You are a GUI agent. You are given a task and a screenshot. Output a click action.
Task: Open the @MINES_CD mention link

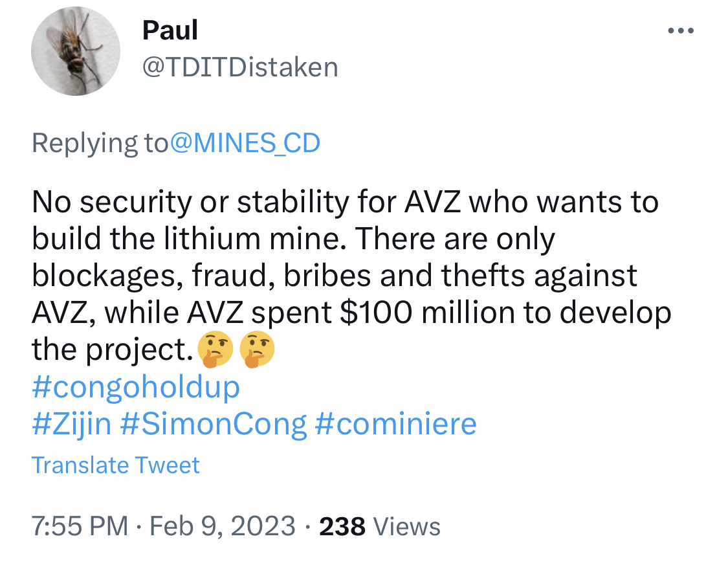(x=245, y=143)
